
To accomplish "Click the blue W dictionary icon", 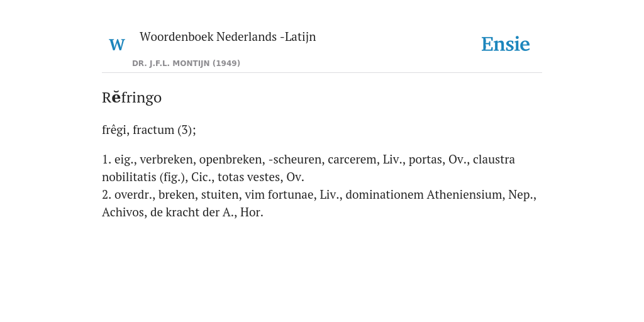I will tap(116, 45).
